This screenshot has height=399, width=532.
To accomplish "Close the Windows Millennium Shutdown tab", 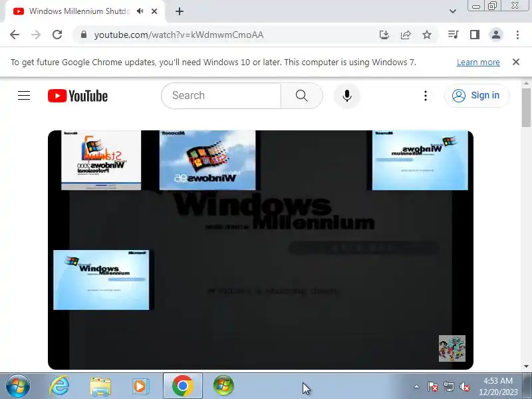I will 154,11.
